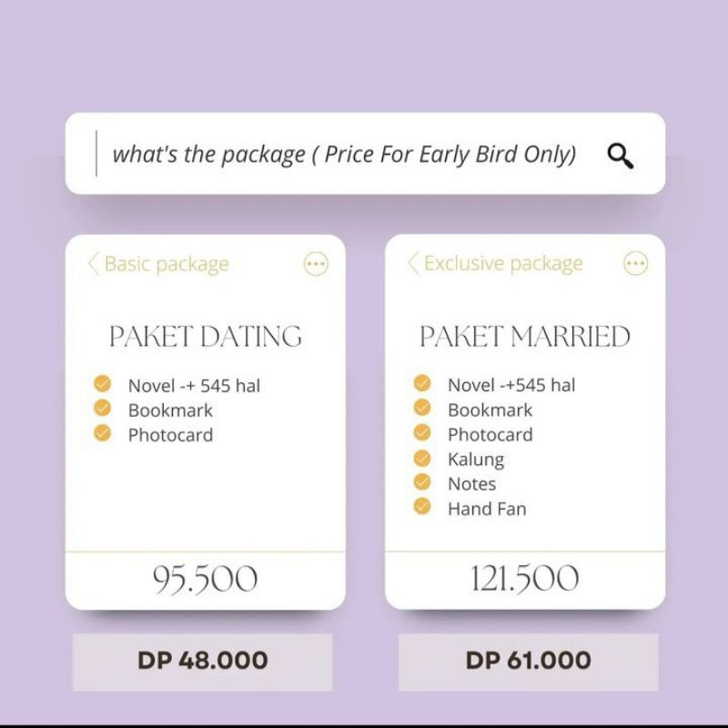
Task: Toggle Bookmark checkmark in Paket Dating
Action: (103, 409)
